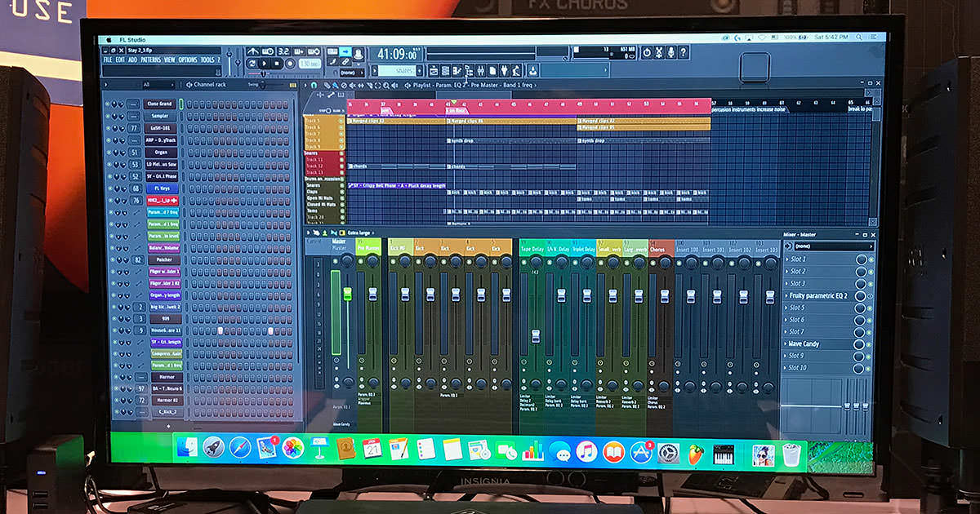Click the 3.2 countdown before recording icon
The width and height of the screenshot is (980, 514).
click(x=283, y=51)
